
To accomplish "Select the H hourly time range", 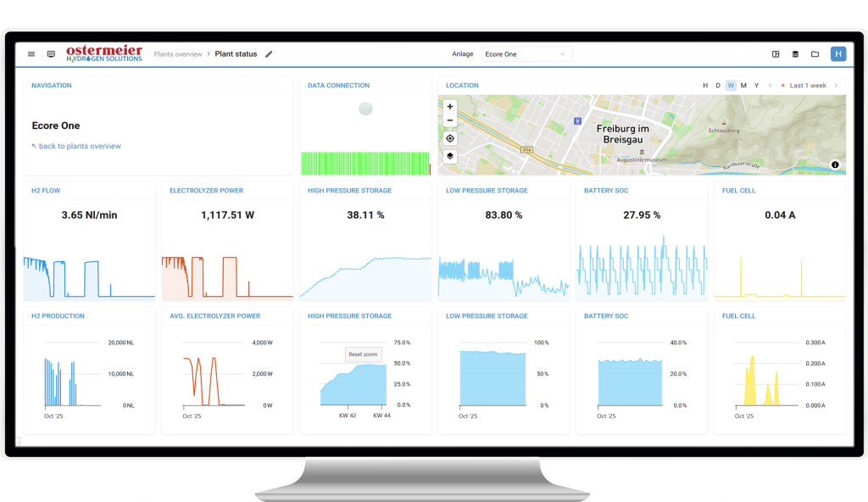I will coord(705,86).
